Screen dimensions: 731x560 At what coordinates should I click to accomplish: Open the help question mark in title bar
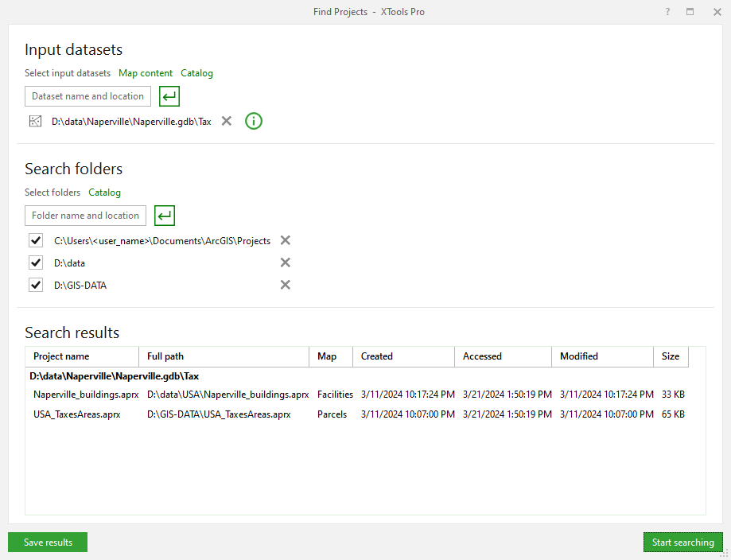(x=667, y=12)
